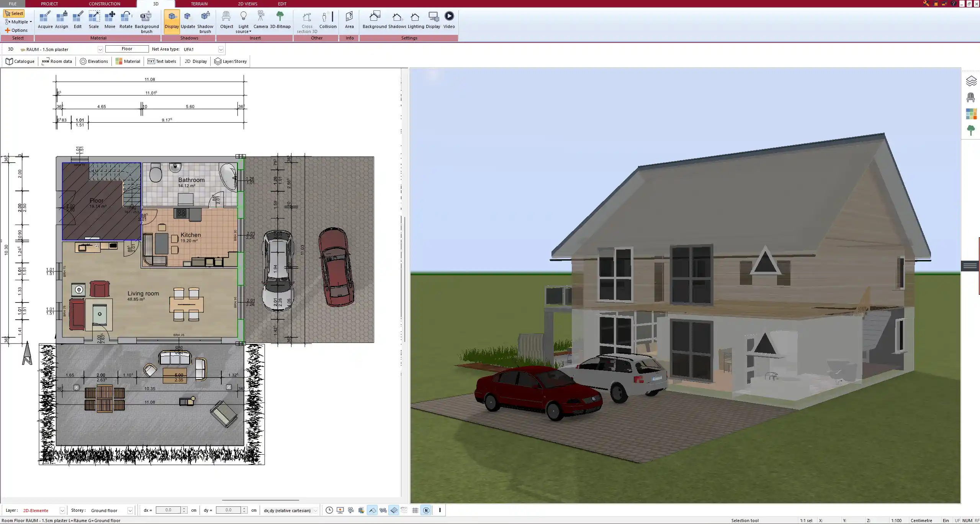This screenshot has height=524, width=980.
Task: Select the Assign material tool
Action: click(61, 19)
